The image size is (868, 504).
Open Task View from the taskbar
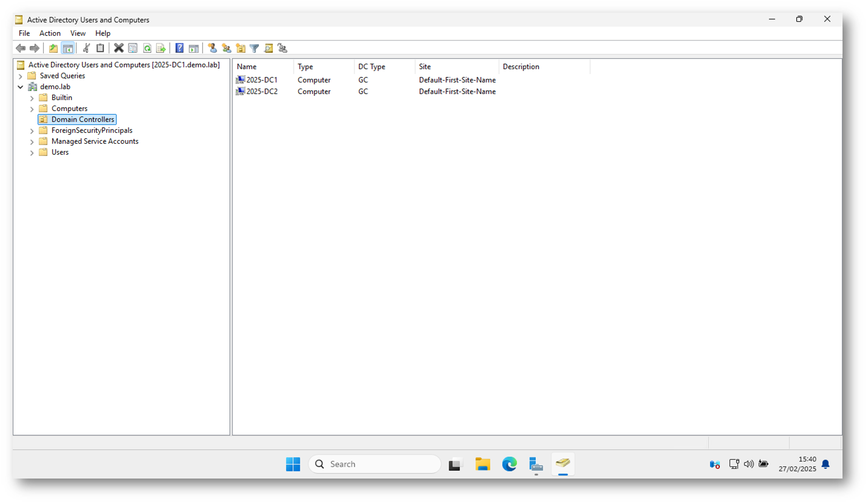click(x=456, y=464)
